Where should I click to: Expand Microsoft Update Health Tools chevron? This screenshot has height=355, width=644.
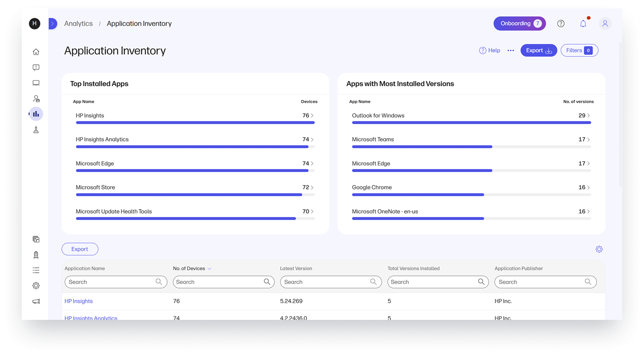312,211
